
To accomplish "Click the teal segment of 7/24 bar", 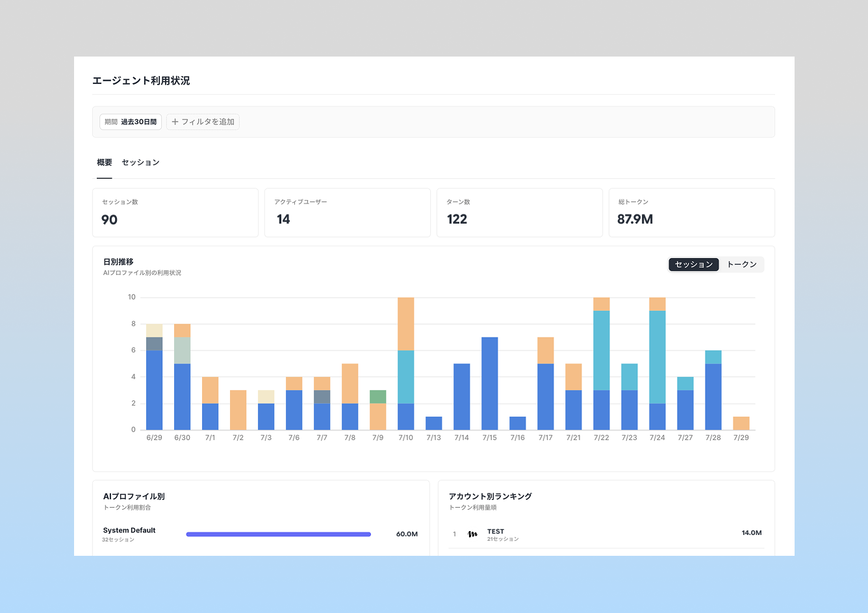I will [657, 357].
